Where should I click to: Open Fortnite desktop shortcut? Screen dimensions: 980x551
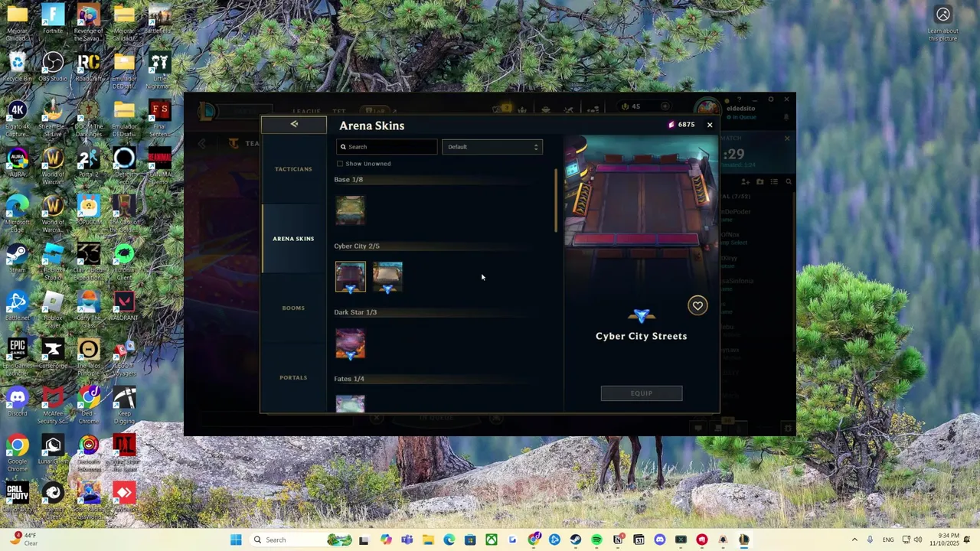coord(53,19)
